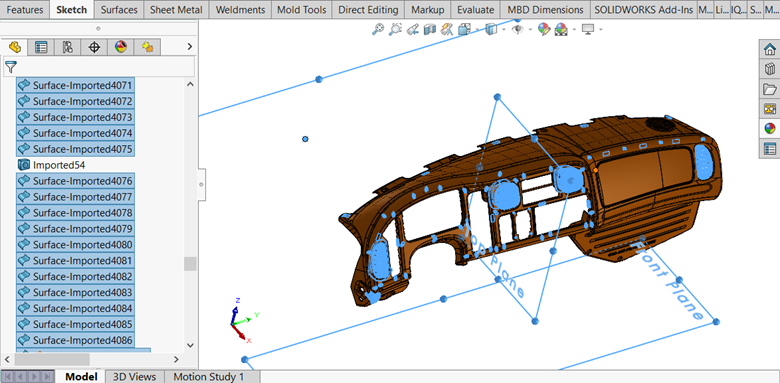
Task: Open the DimXpertManager crosshair tab
Action: pos(94,47)
